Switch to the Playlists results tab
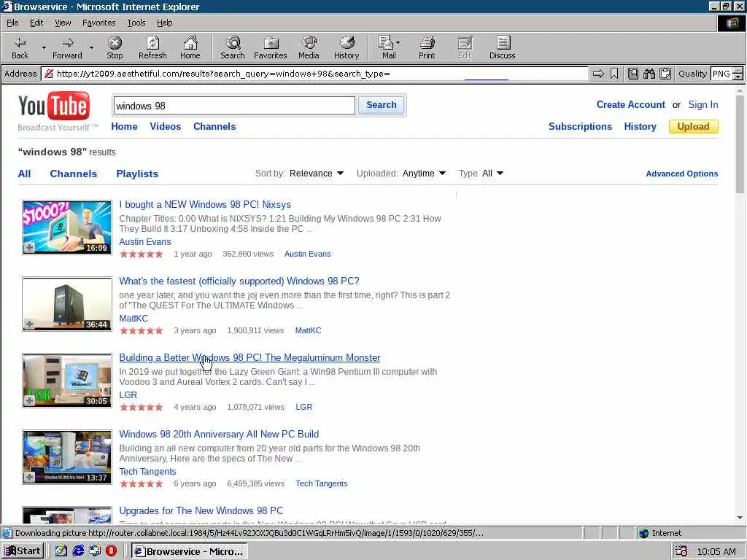 click(137, 174)
